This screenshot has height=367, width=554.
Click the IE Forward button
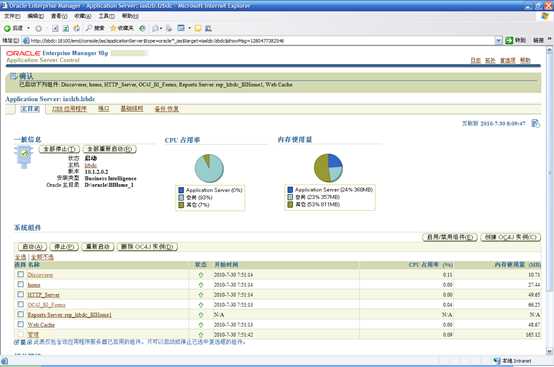(39, 28)
